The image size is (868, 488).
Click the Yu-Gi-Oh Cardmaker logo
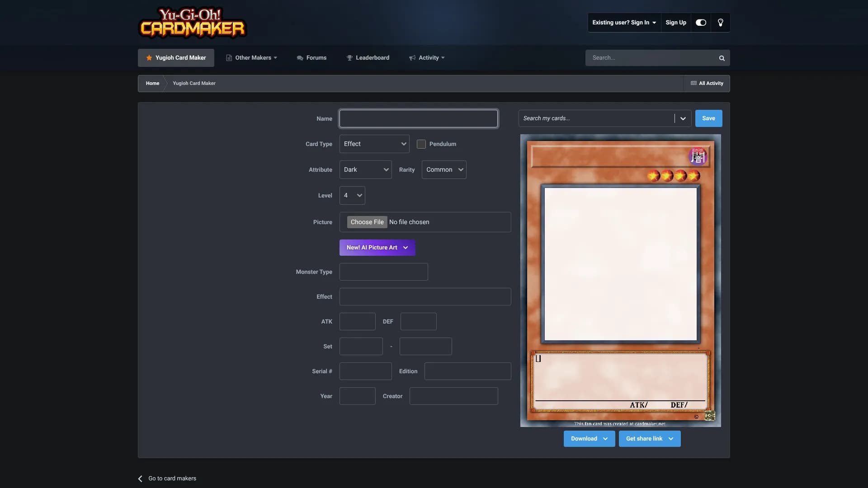(x=192, y=23)
